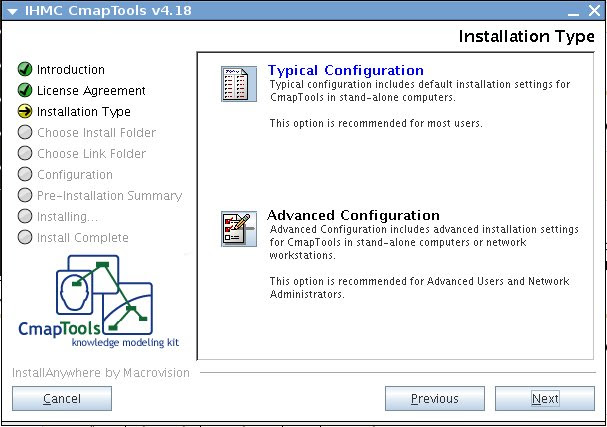Click the License Agreement step label

tap(91, 91)
